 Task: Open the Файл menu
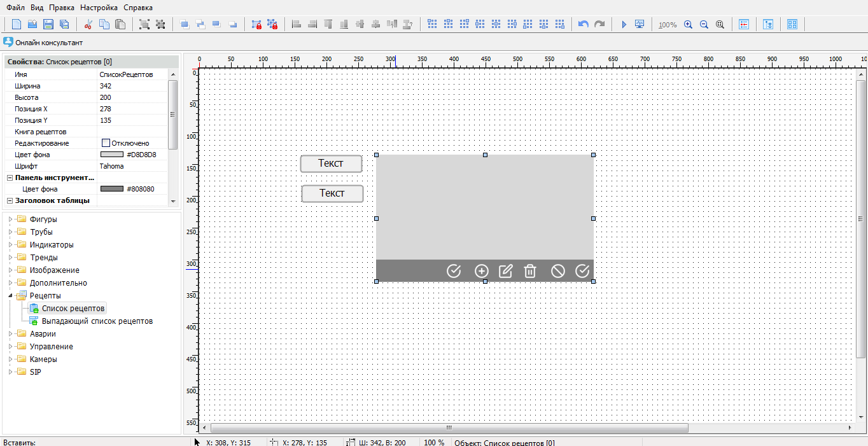[16, 8]
